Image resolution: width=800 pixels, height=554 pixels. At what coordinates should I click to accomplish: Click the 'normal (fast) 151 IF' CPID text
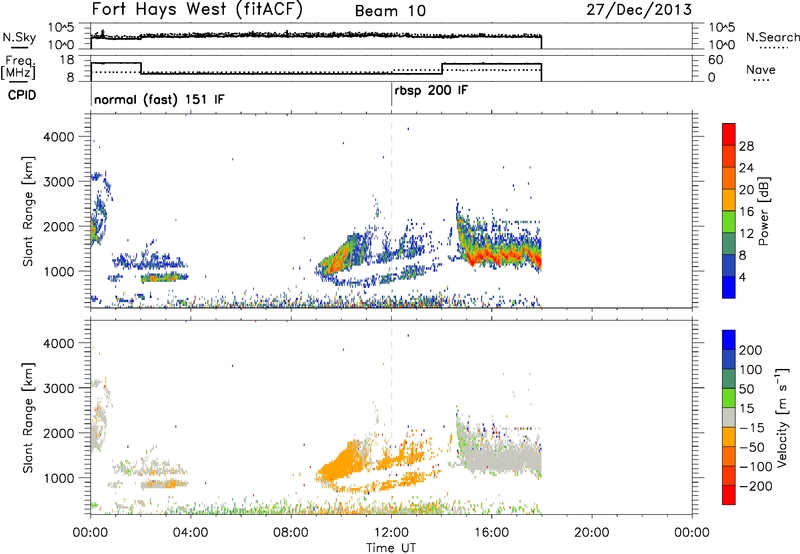(159, 99)
